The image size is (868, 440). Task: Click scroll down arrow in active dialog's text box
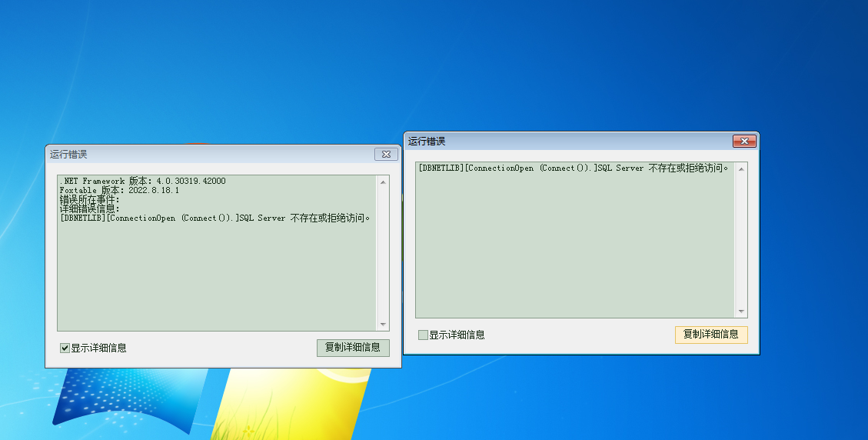click(x=741, y=312)
